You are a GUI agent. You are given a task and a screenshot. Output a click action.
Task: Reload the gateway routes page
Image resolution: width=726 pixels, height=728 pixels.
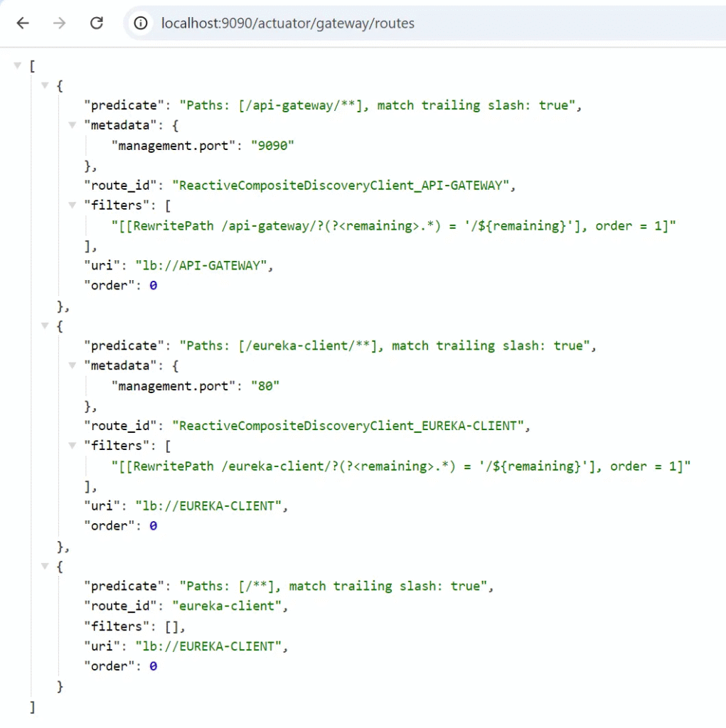(x=97, y=23)
